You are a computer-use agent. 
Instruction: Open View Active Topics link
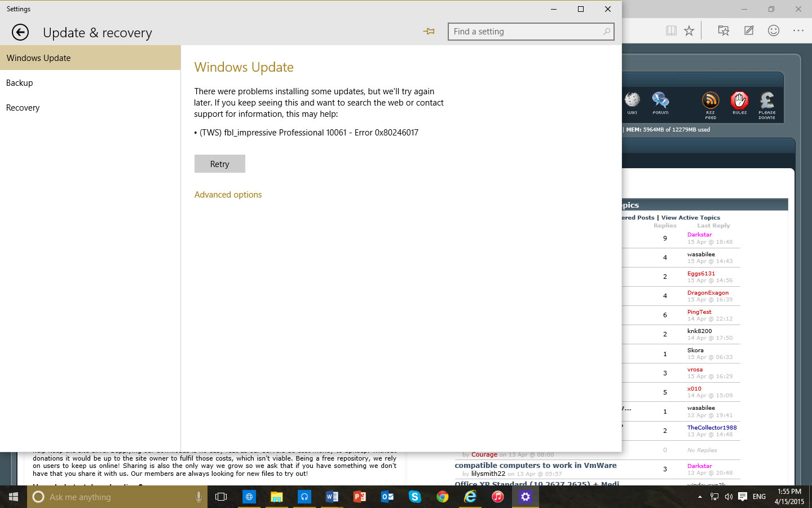(x=691, y=217)
